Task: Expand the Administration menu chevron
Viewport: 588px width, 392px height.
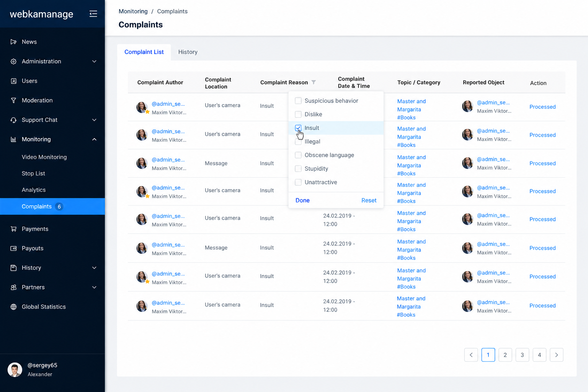Action: pos(94,61)
